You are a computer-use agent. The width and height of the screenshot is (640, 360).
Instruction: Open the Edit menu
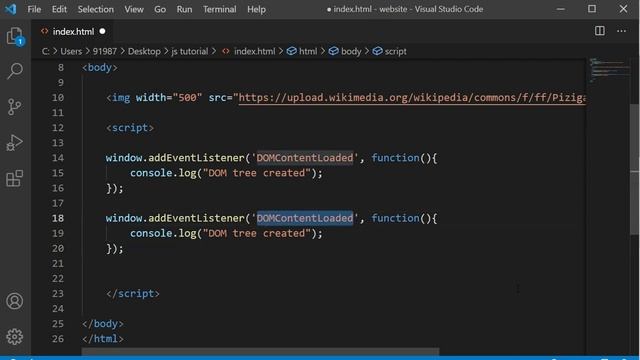pos(59,9)
